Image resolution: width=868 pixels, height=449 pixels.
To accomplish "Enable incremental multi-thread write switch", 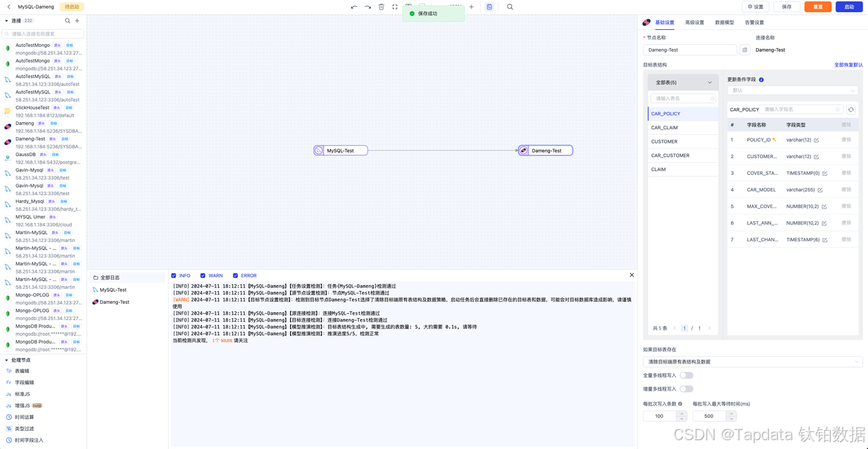I will click(x=686, y=389).
